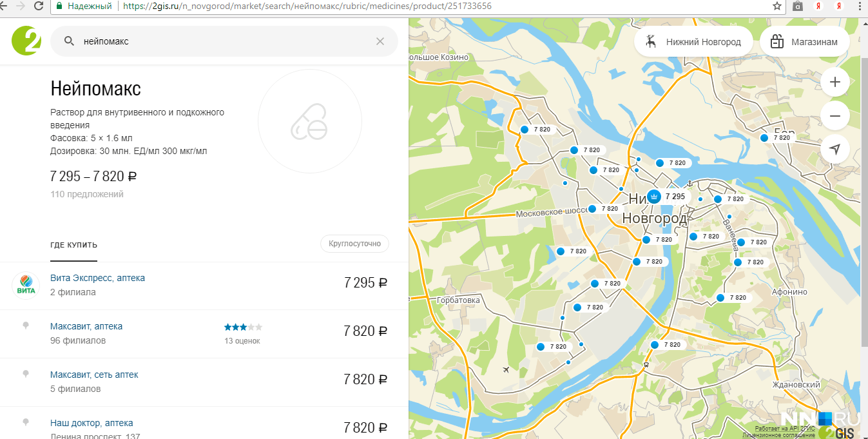Select the ГДЕ КУПИТЬ tab
The height and width of the screenshot is (439, 868).
click(73, 245)
